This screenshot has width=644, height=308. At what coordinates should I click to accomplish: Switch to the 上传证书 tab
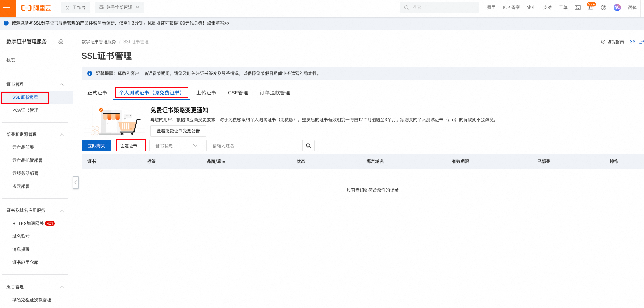206,93
